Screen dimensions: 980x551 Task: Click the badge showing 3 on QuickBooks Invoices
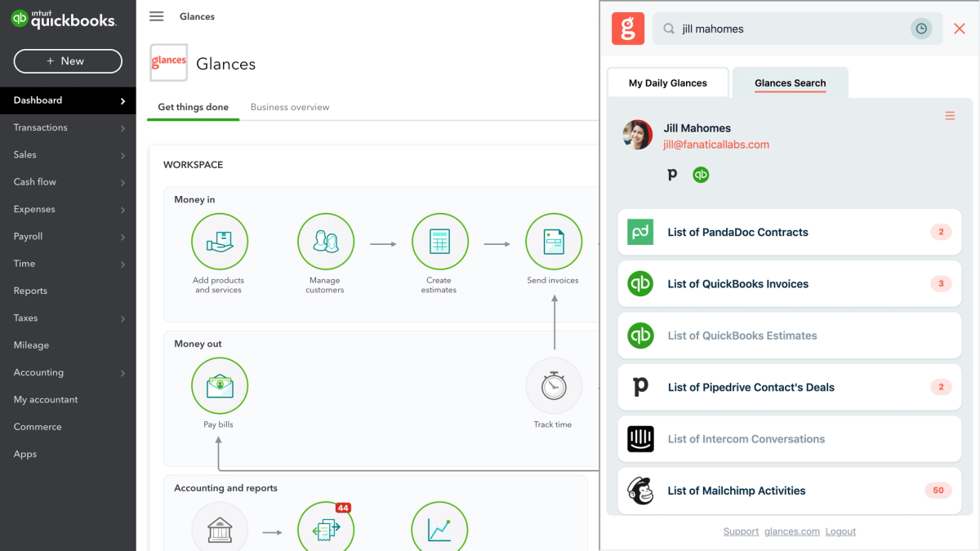(941, 284)
